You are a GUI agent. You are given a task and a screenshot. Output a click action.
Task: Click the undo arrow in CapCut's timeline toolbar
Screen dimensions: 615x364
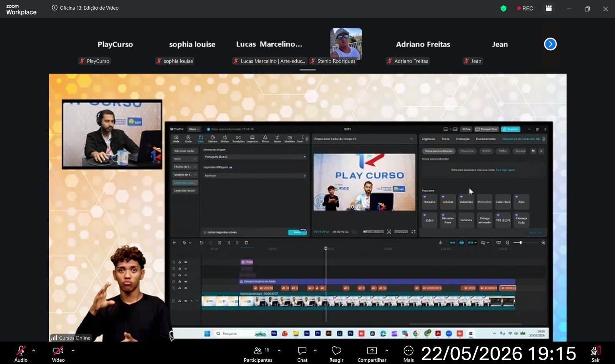coord(201,243)
